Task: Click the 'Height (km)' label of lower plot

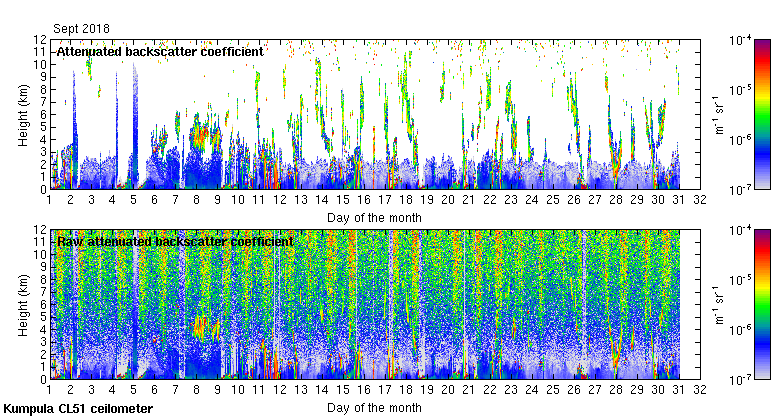Action: (23, 304)
